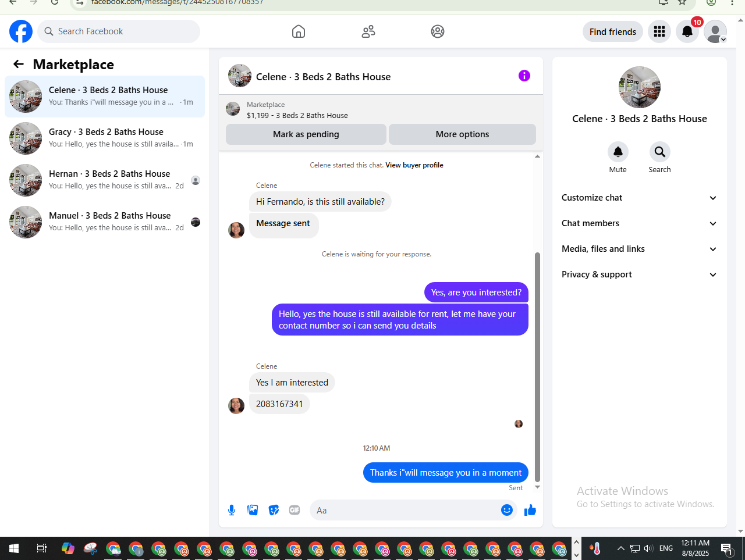745x560 pixels.
Task: Open the View buyer profile link
Action: point(414,165)
